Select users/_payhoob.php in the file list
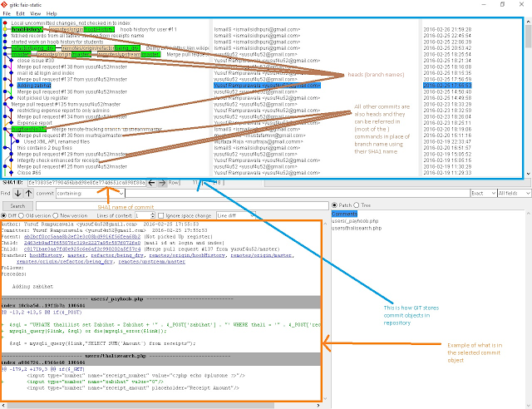 pos(355,221)
